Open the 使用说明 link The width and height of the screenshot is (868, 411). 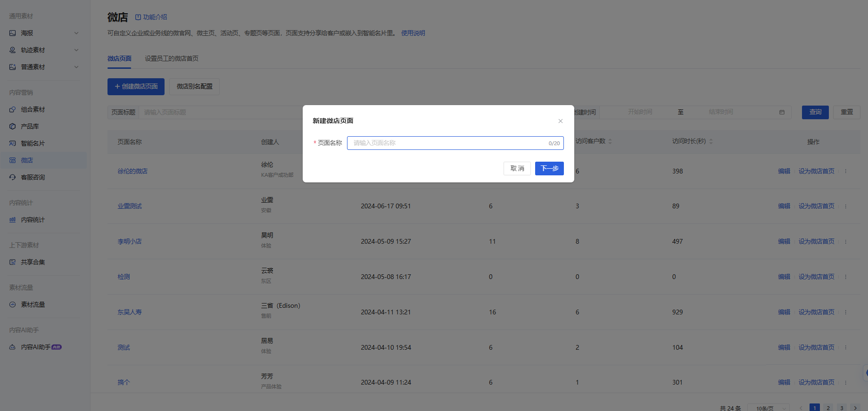point(413,33)
